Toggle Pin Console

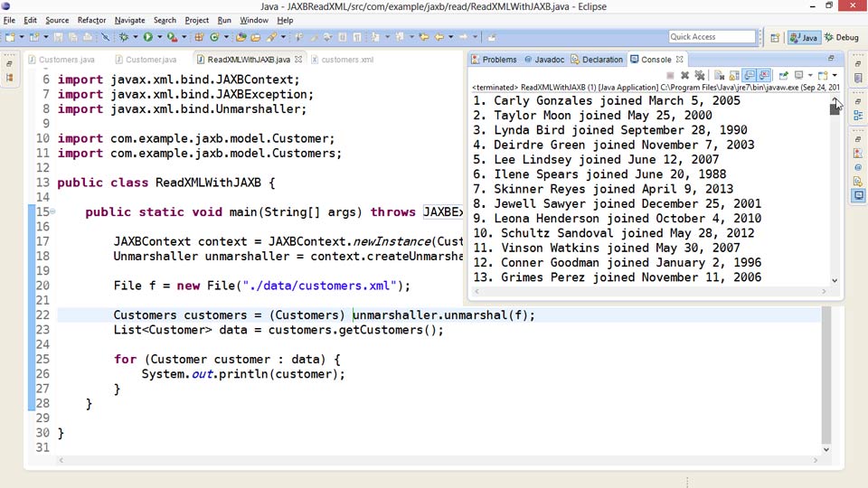coord(783,75)
